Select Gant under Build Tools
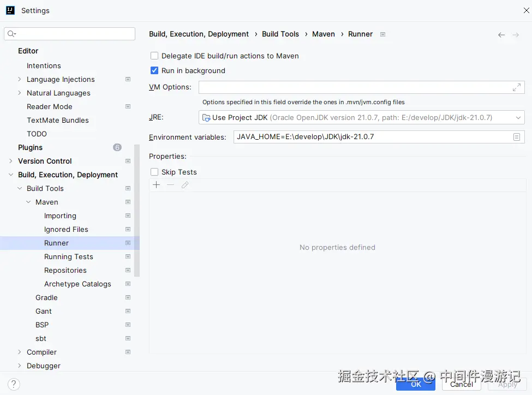The height and width of the screenshot is (395, 532). pyautogui.click(x=44, y=311)
